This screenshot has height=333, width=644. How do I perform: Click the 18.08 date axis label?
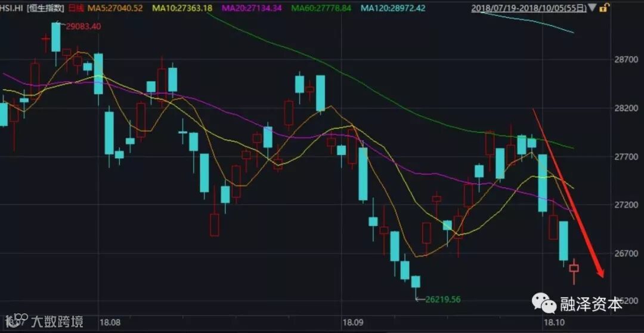pos(110,322)
